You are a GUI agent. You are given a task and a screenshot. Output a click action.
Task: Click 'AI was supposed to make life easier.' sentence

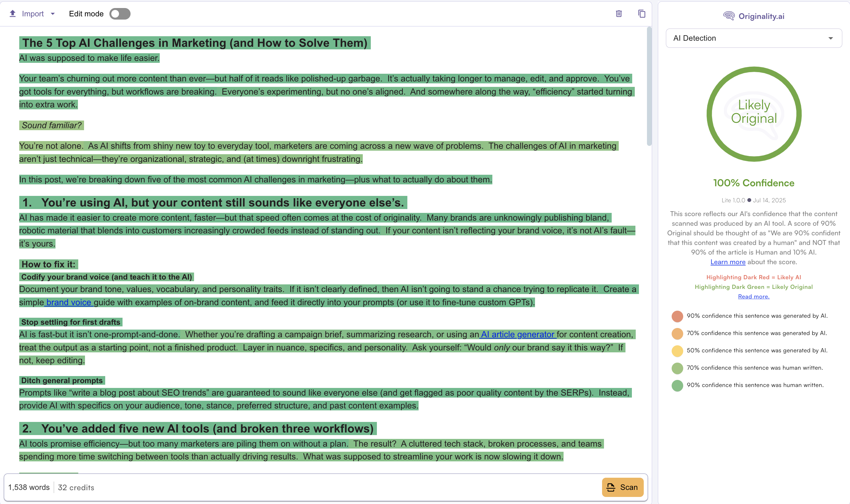(x=89, y=58)
